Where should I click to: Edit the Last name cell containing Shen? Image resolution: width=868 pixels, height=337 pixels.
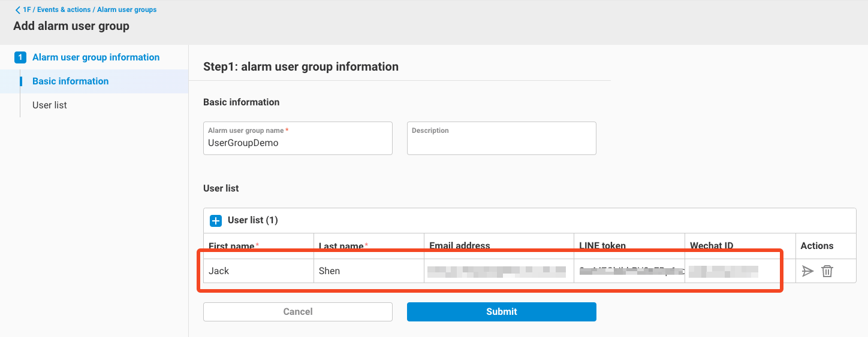click(x=368, y=271)
